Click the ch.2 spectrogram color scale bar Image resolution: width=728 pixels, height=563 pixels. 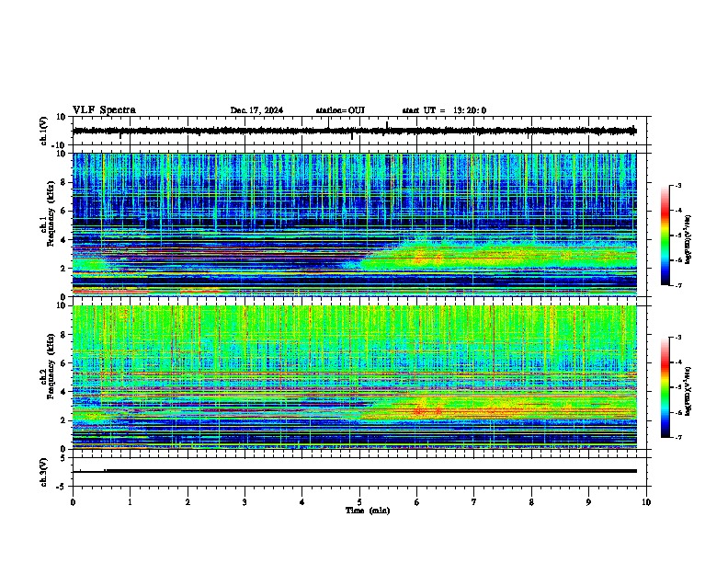(x=665, y=387)
